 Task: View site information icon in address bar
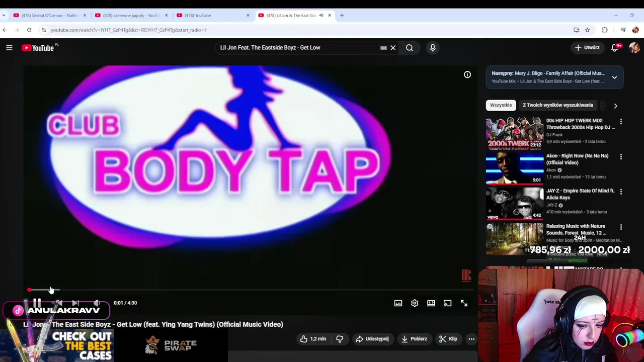pyautogui.click(x=44, y=30)
